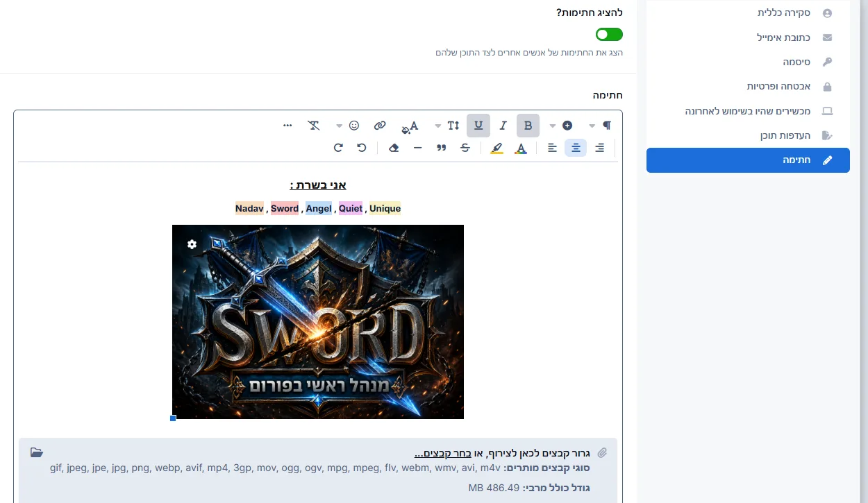Open מכשירים שהיו בשימוש לאחרונה page
The width and height of the screenshot is (868, 503).
748,111
